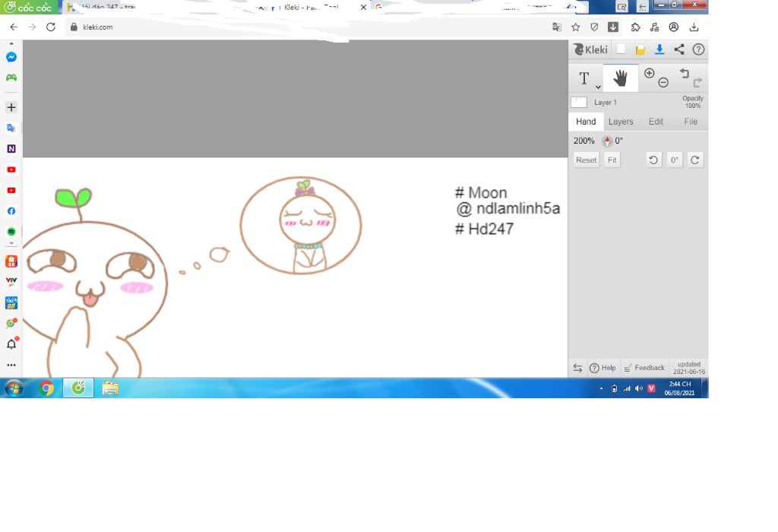The width and height of the screenshot is (778, 532).
Task: Switch to the File tab
Action: [x=691, y=122]
